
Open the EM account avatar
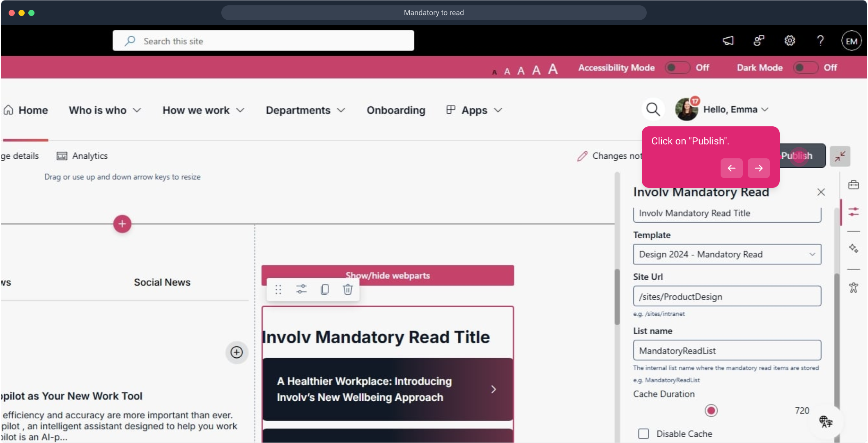[x=851, y=41]
